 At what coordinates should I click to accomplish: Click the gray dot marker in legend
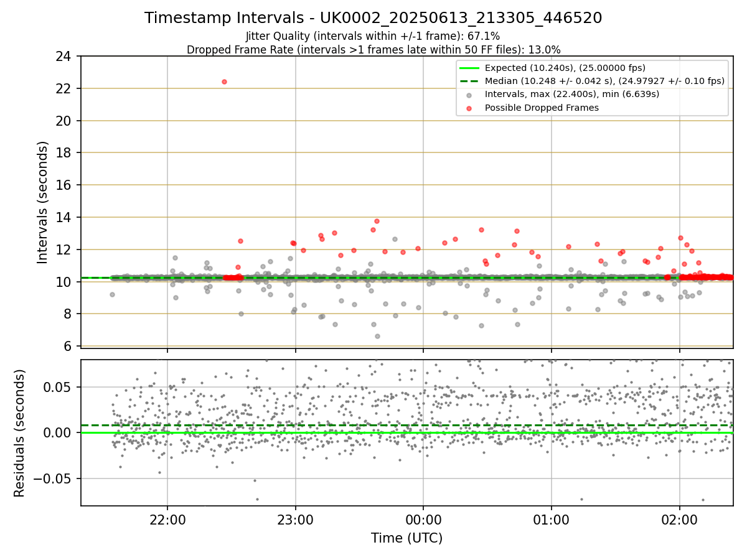[469, 95]
